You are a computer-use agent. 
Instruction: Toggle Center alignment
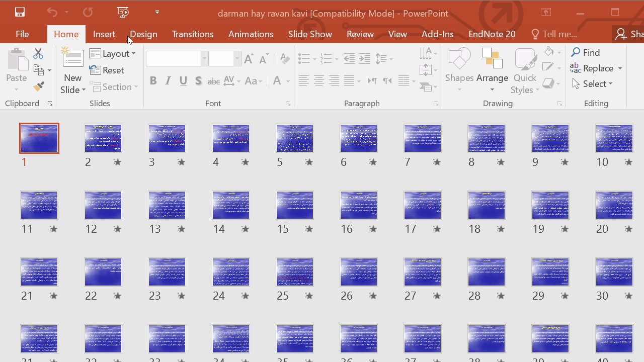tap(318, 81)
